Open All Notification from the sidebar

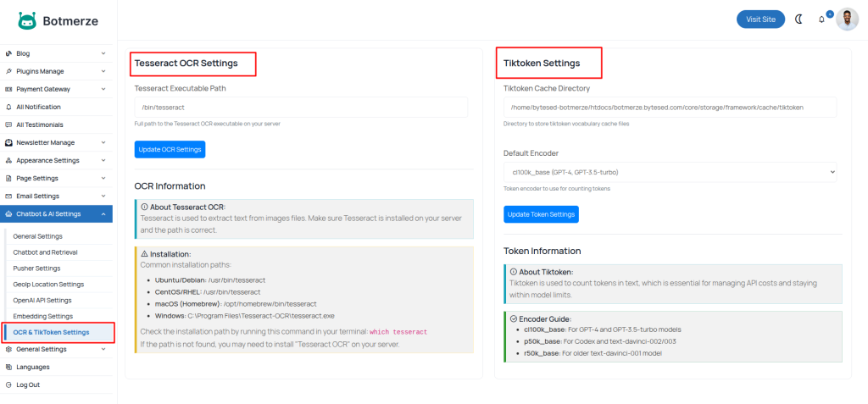[x=38, y=107]
